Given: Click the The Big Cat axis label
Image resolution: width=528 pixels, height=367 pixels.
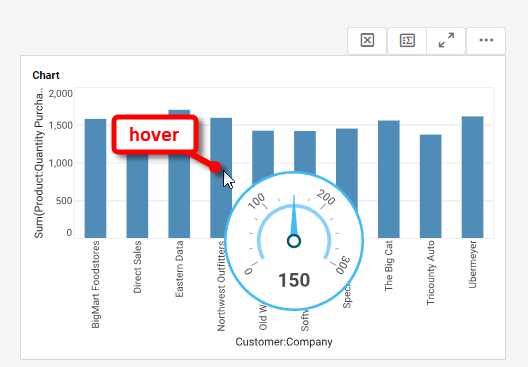Looking at the screenshot, I should point(389,266).
